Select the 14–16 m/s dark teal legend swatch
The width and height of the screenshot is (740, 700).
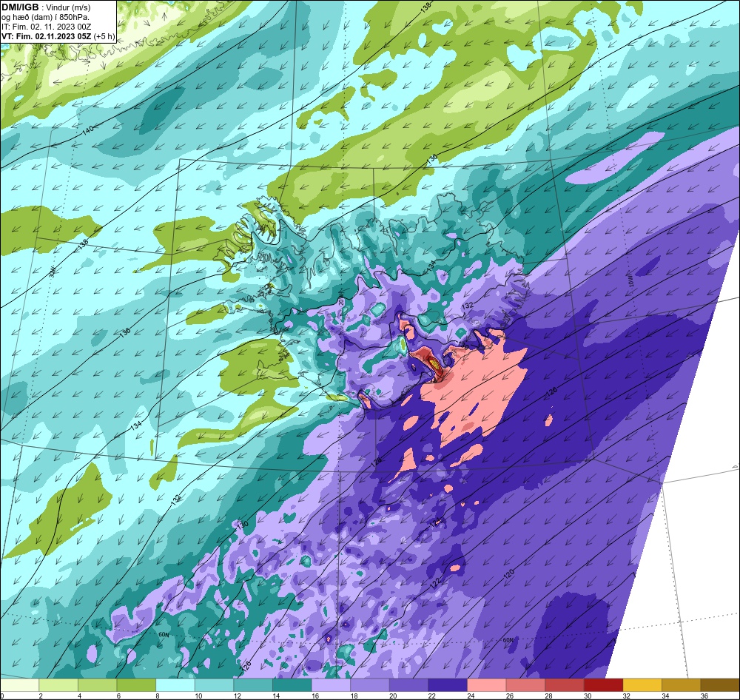(292, 685)
